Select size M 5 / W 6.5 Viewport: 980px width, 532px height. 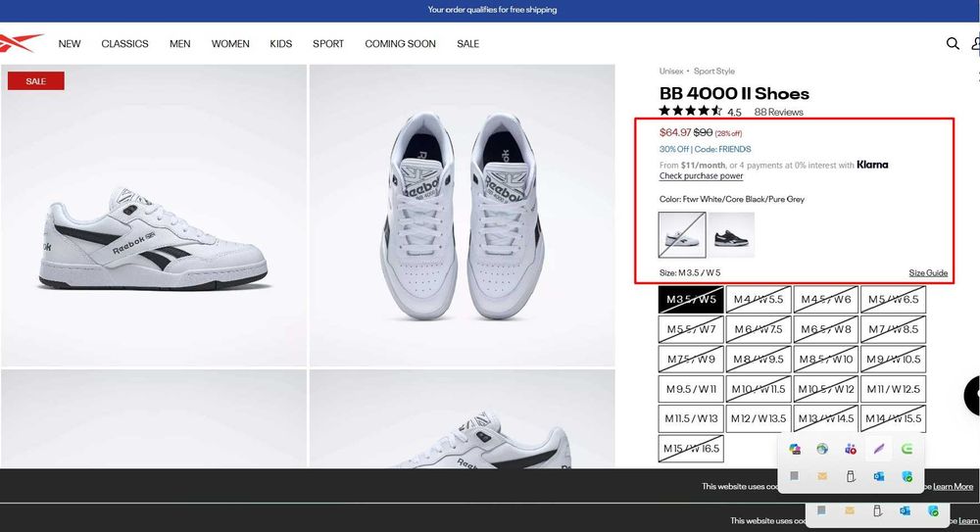point(893,300)
